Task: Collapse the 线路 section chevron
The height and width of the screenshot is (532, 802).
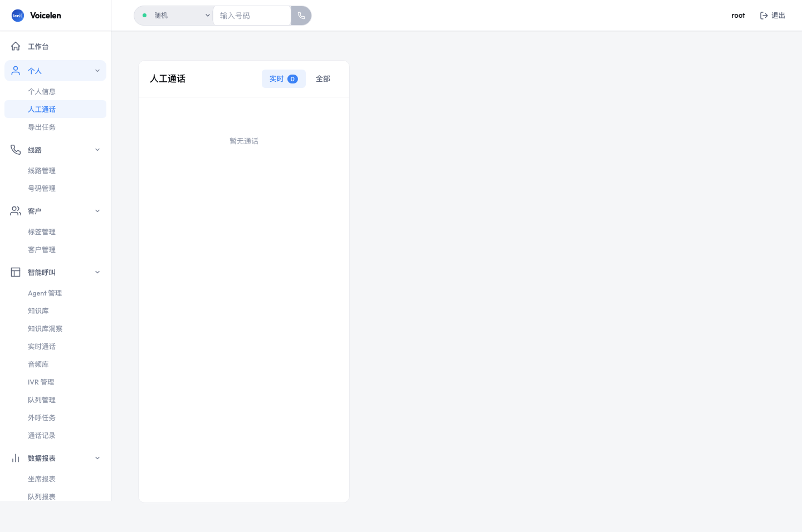Action: pyautogui.click(x=97, y=150)
